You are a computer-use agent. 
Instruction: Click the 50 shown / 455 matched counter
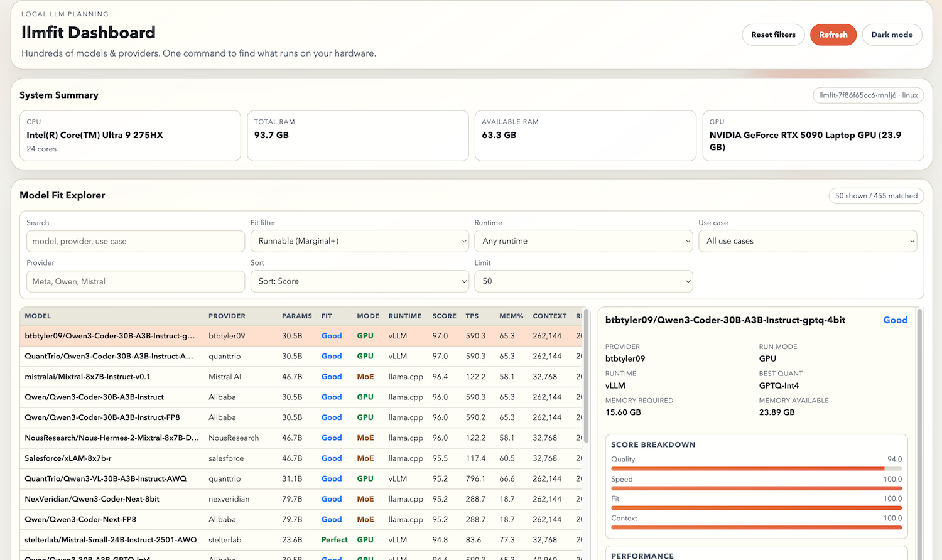click(x=876, y=195)
